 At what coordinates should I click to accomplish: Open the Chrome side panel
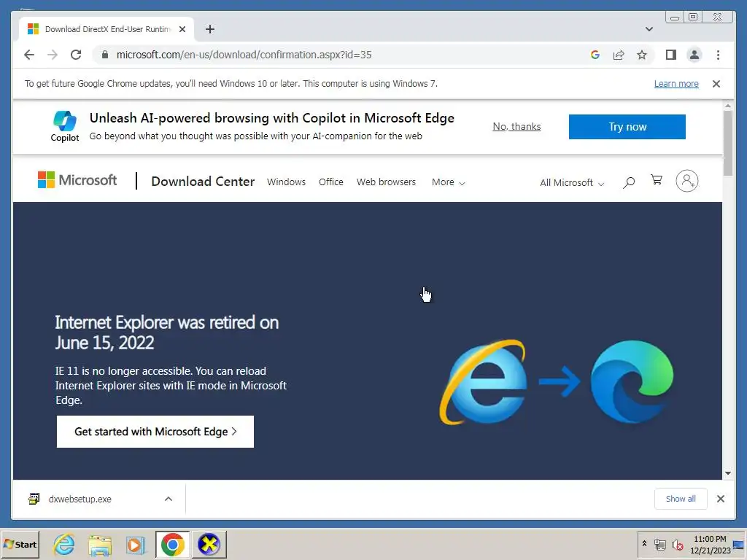[671, 55]
